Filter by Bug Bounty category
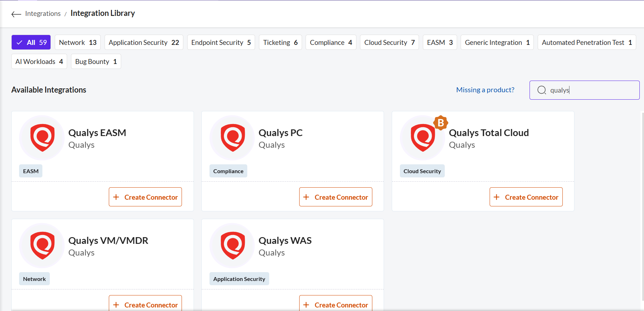The height and width of the screenshot is (311, 644). [96, 61]
